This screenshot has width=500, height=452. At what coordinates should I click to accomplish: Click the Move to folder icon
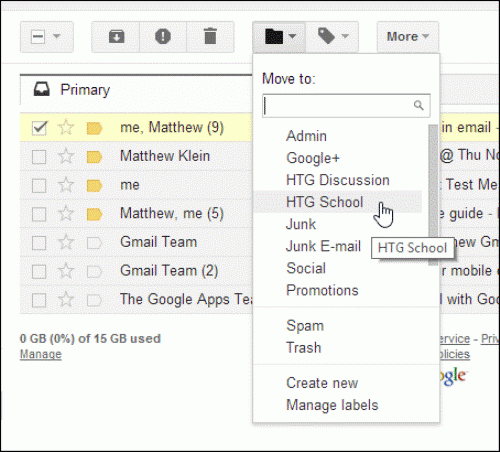(274, 37)
